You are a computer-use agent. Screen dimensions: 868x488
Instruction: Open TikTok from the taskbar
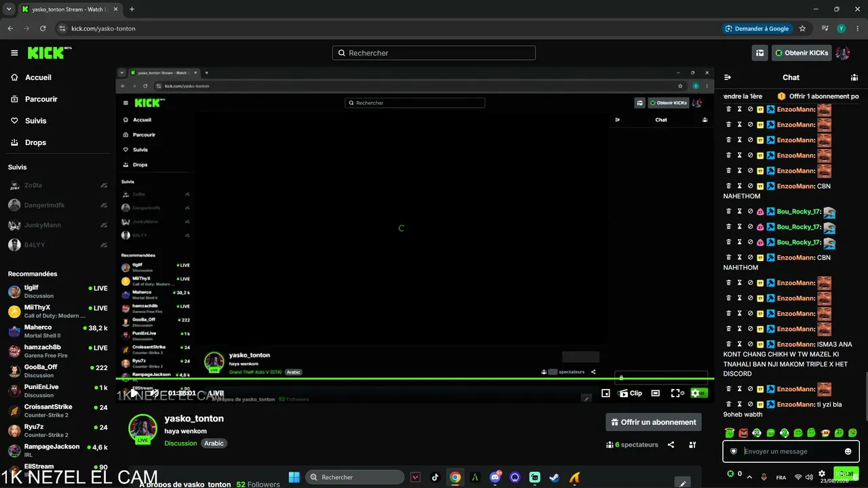click(435, 477)
